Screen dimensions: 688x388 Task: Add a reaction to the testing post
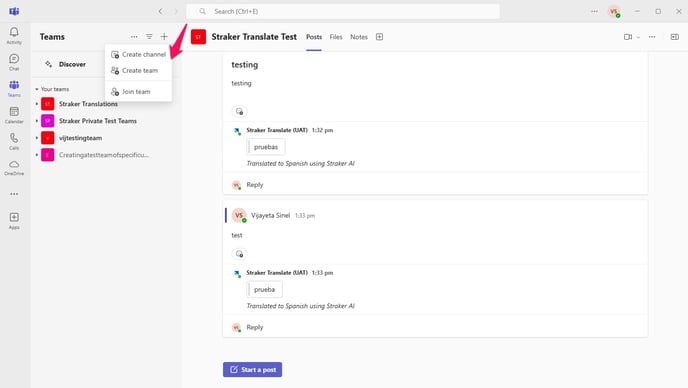[x=239, y=111]
